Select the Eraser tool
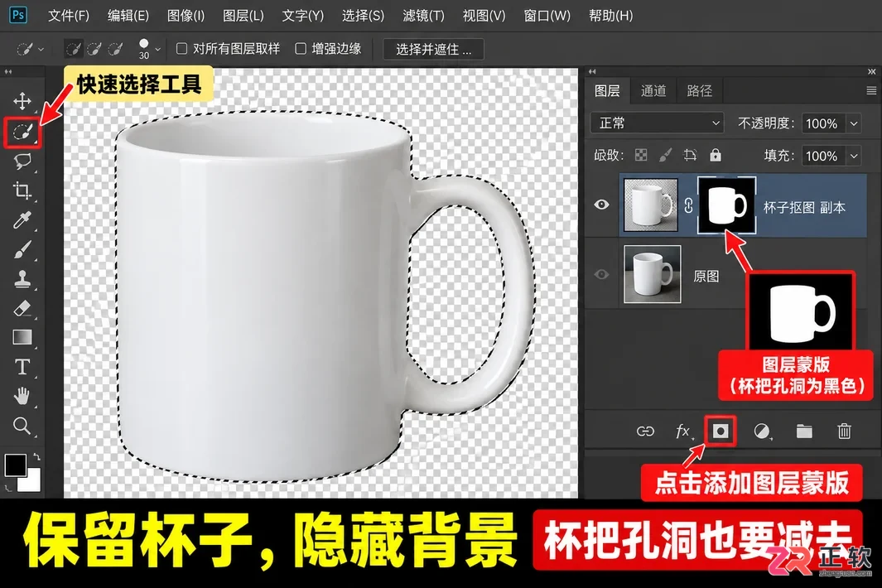The height and width of the screenshot is (588, 882). [x=22, y=308]
